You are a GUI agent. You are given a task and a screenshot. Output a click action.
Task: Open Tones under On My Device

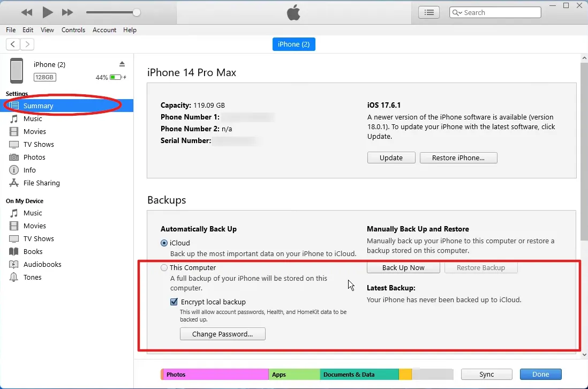pos(33,277)
